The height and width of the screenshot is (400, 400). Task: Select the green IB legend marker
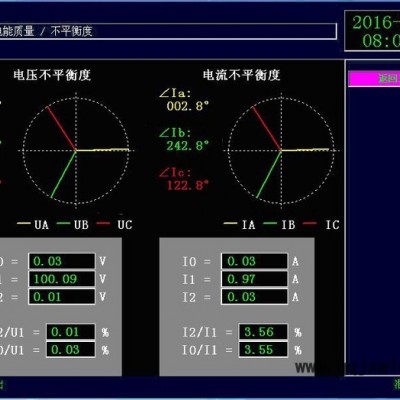point(270,223)
